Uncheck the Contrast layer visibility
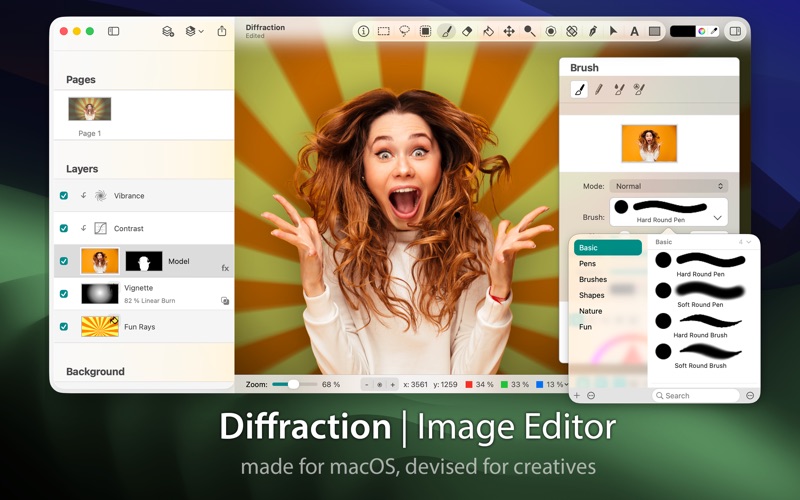Image resolution: width=800 pixels, height=500 pixels. tap(64, 228)
